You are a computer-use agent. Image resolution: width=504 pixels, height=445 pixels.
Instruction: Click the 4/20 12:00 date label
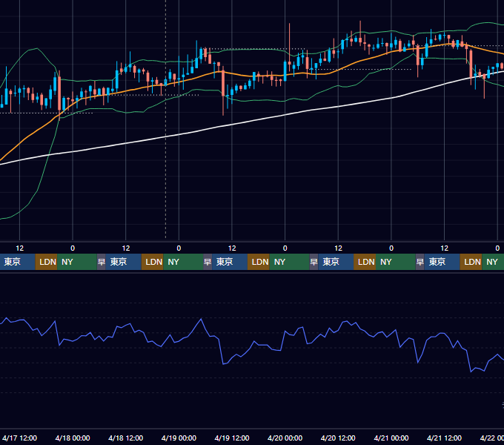click(x=338, y=438)
